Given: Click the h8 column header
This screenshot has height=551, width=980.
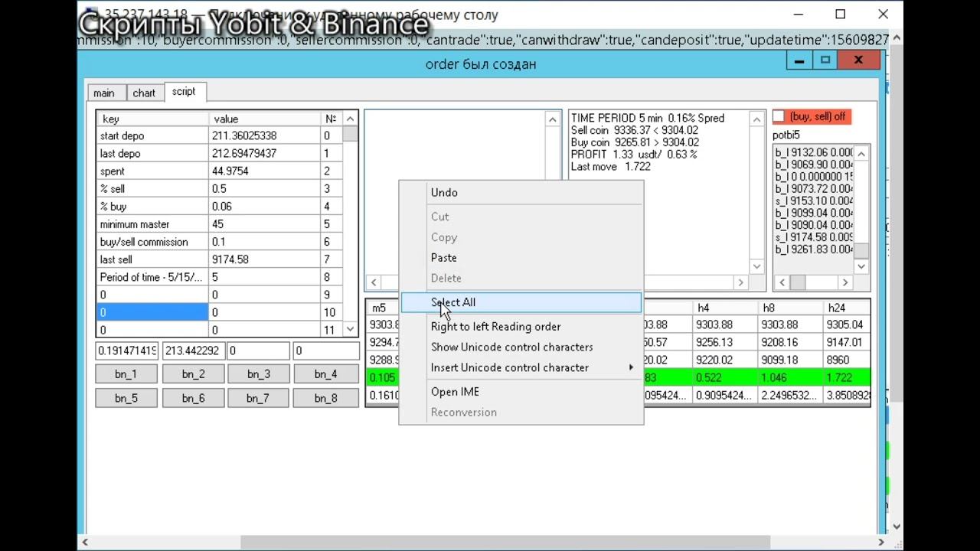Looking at the screenshot, I should [x=790, y=308].
